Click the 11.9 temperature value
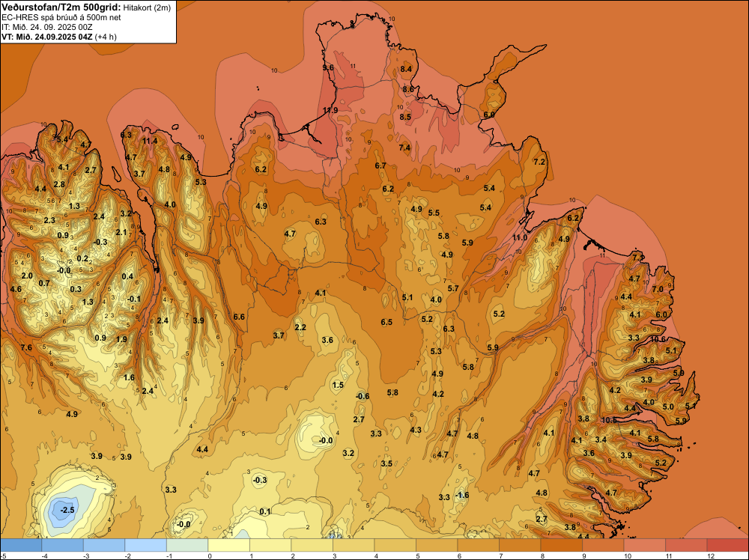Screen dimensions: 749x560 click(330, 110)
